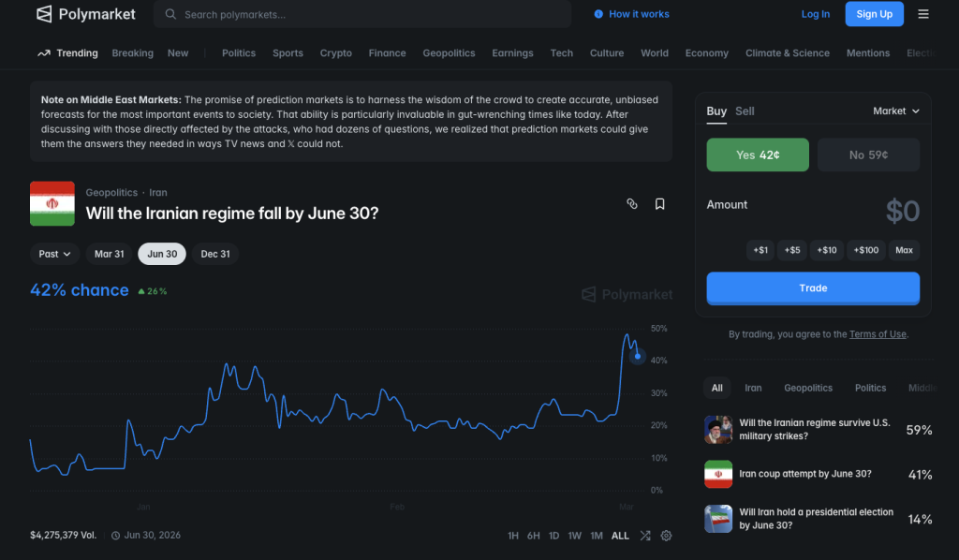This screenshot has height=560, width=959.
Task: Open the Geopolitics category tab
Action: 449,53
